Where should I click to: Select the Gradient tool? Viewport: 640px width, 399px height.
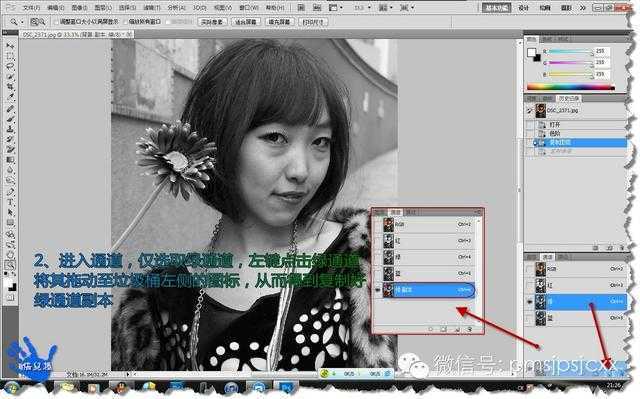tap(10, 160)
